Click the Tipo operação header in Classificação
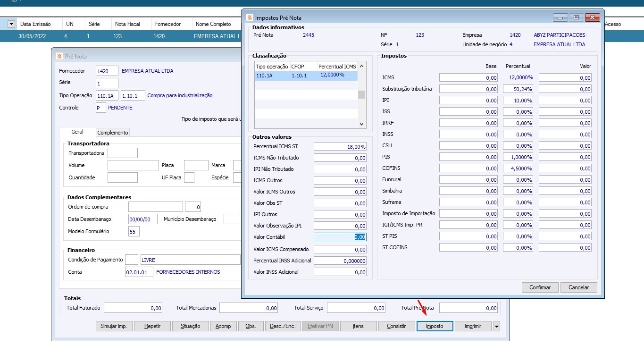644x362 pixels. coord(272,67)
